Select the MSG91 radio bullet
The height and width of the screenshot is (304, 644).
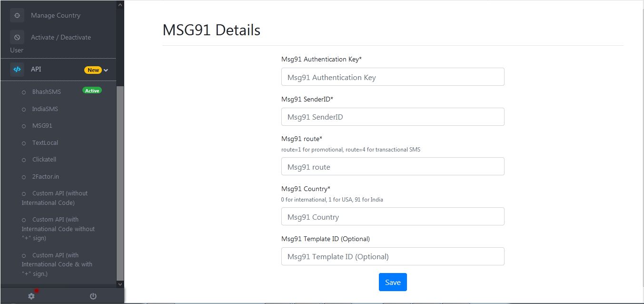coord(23,126)
